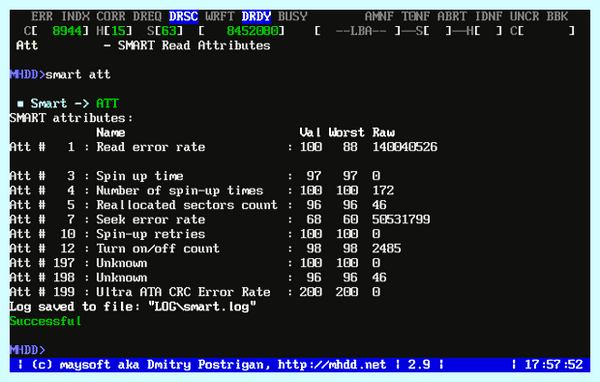Click the clock showing 17:57:52
The width and height of the screenshot is (600, 382).
(554, 365)
